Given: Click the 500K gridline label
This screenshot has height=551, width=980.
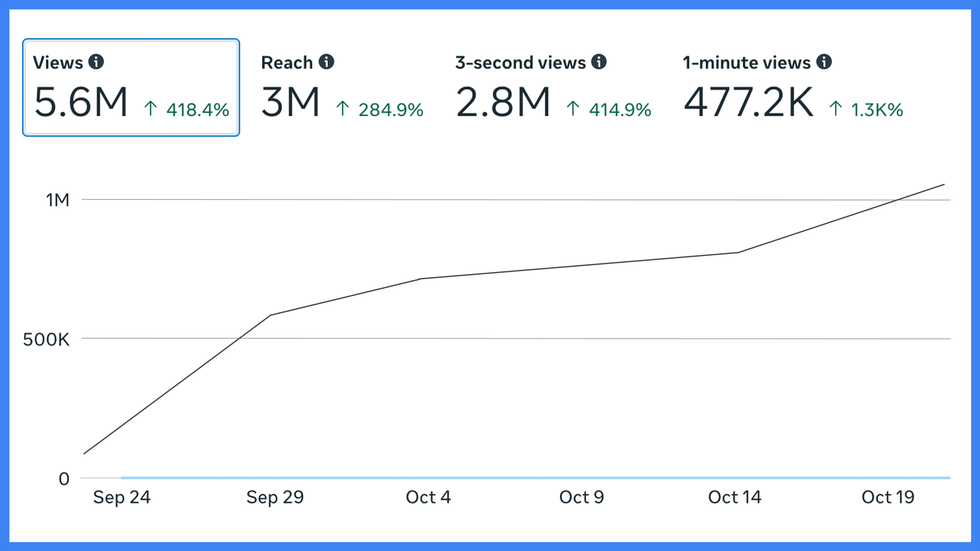Looking at the screenshot, I should tap(46, 339).
